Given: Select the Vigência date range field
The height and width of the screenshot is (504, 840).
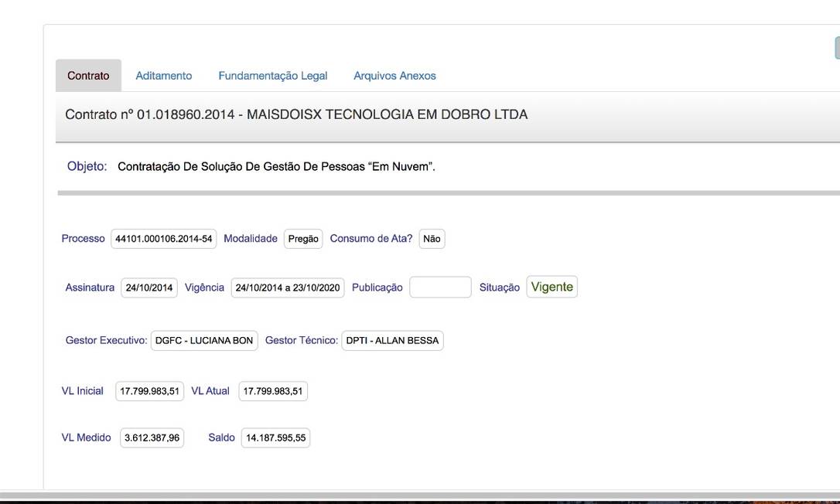Looking at the screenshot, I should pyautogui.click(x=288, y=288).
